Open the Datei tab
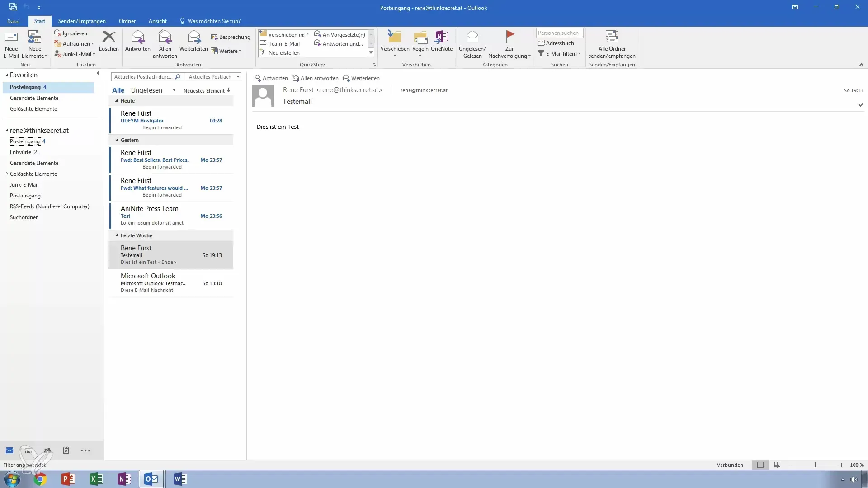 13,21
